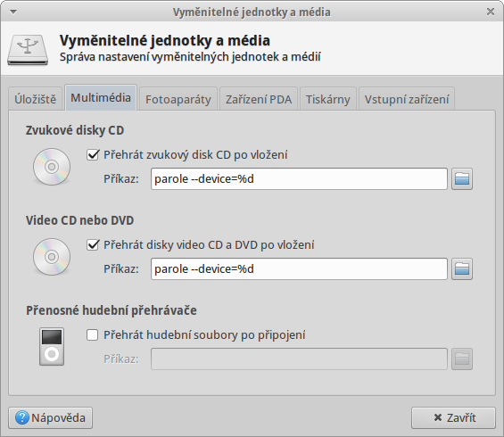Enable Přehrát hudební soubory po připojení
Image resolution: width=504 pixels, height=437 pixels.
tap(93, 335)
